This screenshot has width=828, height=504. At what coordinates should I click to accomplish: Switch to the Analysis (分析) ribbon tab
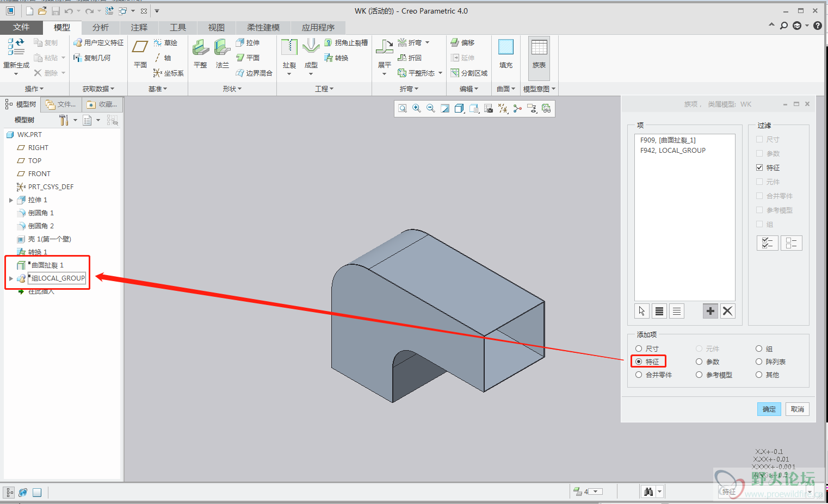click(101, 27)
